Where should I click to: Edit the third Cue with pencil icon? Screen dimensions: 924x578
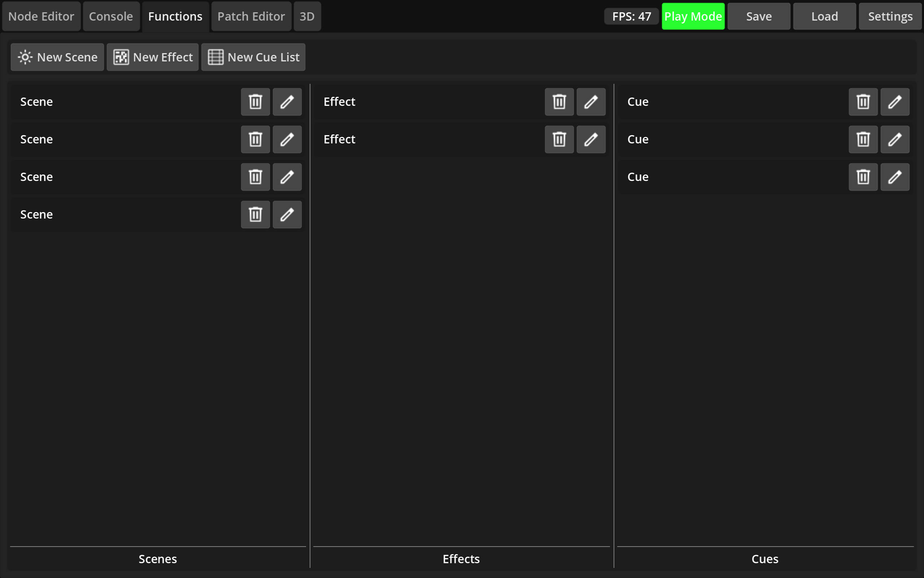click(895, 177)
